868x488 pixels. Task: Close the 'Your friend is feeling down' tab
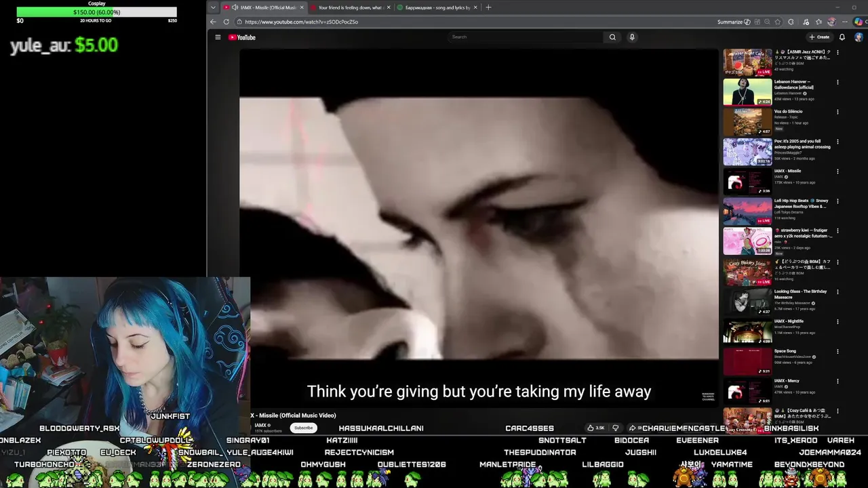(x=389, y=7)
